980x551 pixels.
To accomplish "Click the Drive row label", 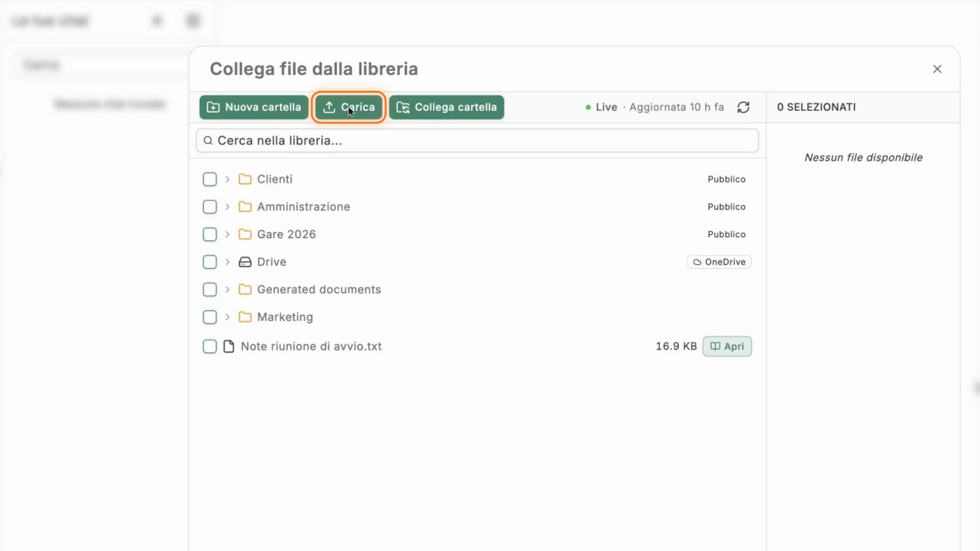I will (272, 262).
